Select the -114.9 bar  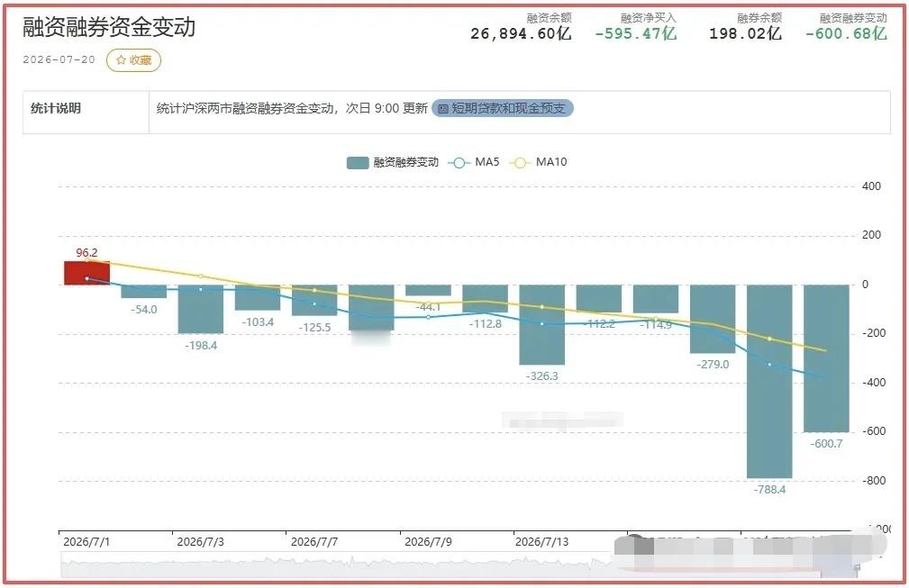pyautogui.click(x=656, y=299)
